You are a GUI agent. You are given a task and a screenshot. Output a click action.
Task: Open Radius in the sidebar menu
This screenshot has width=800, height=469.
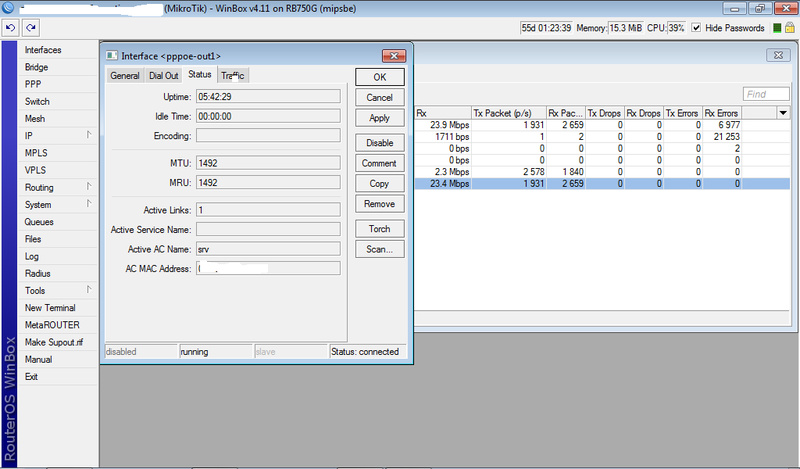(x=57, y=273)
